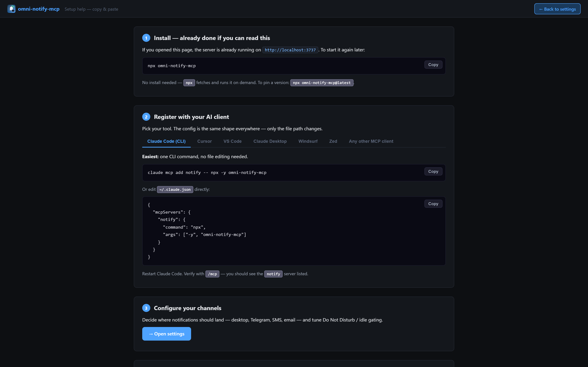Click the omni-notify-mcp@latest version chip
588x367 pixels.
pos(321,83)
